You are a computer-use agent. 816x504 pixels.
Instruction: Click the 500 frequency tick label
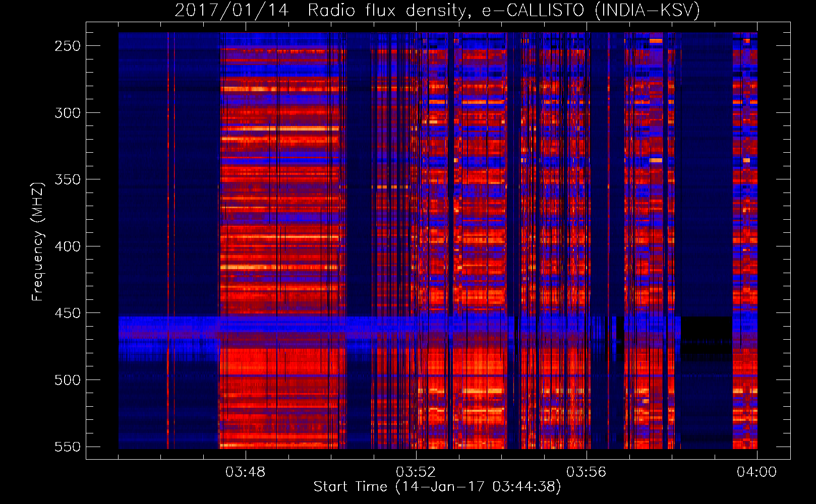68,380
